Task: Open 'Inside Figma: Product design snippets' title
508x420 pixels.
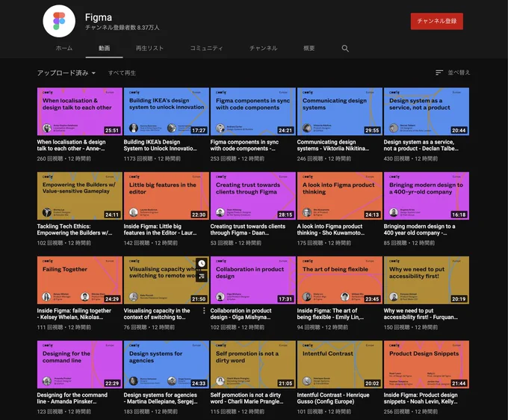Action: point(421,398)
